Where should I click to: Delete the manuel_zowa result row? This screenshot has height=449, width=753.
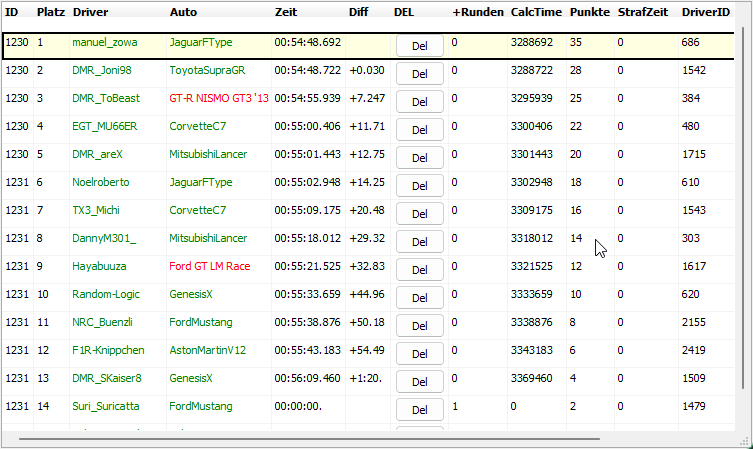click(420, 45)
